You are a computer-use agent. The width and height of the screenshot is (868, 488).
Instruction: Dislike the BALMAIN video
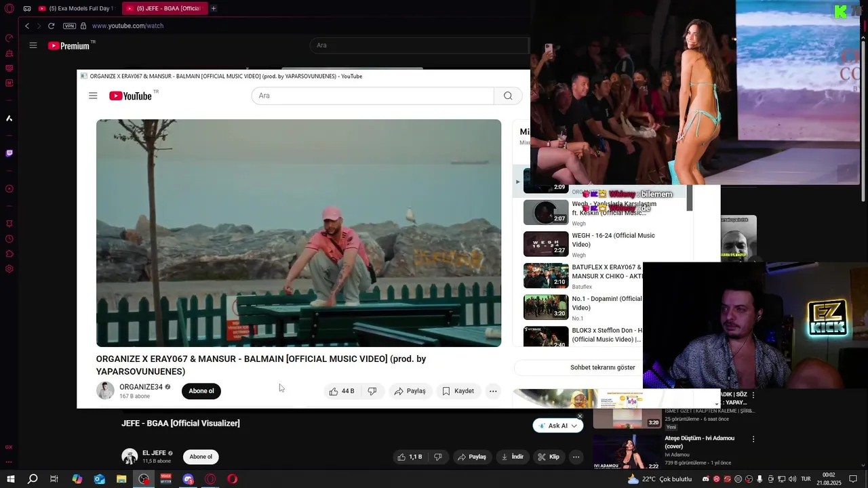click(372, 391)
